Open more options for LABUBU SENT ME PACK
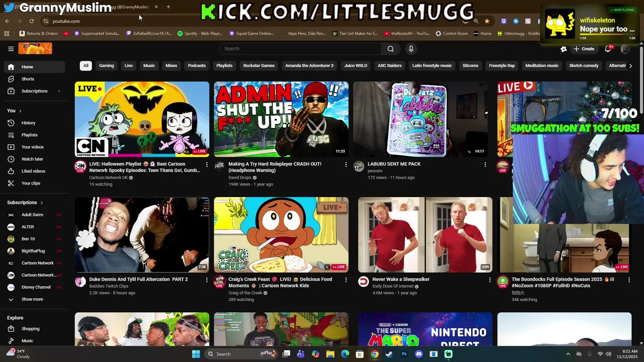 485,164
